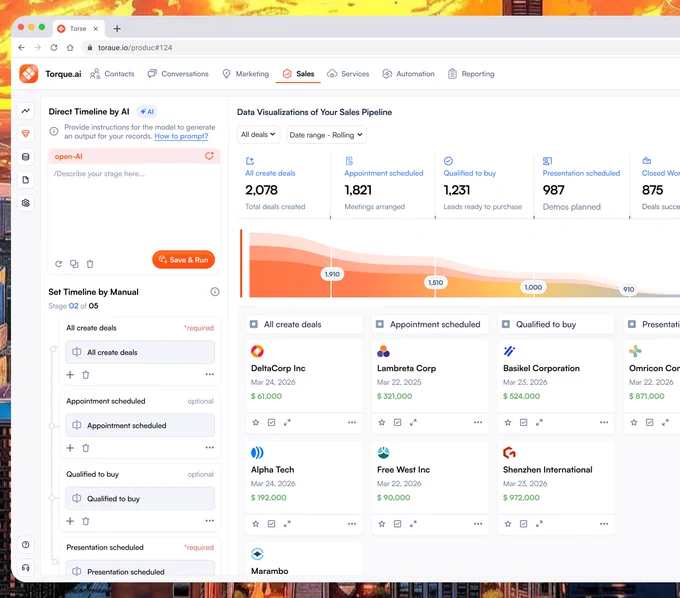Delete the Qualified to buy stage step
The image size is (680, 598).
(86, 521)
